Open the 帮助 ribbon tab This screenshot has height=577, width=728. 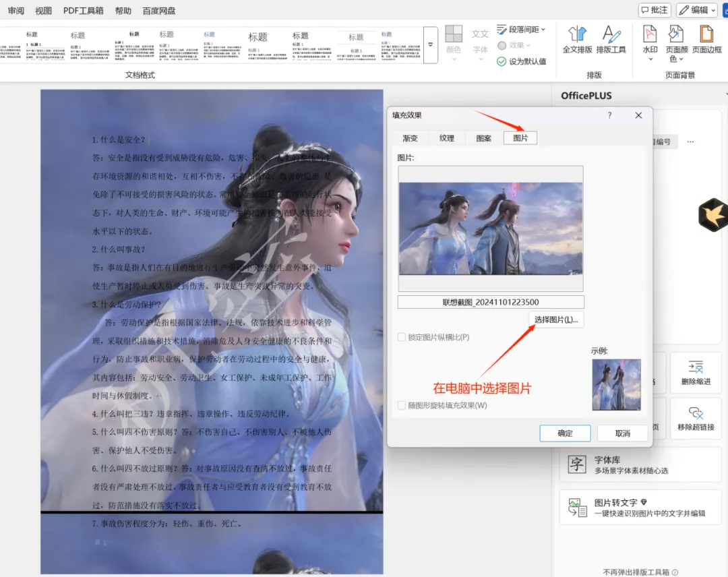(x=123, y=10)
